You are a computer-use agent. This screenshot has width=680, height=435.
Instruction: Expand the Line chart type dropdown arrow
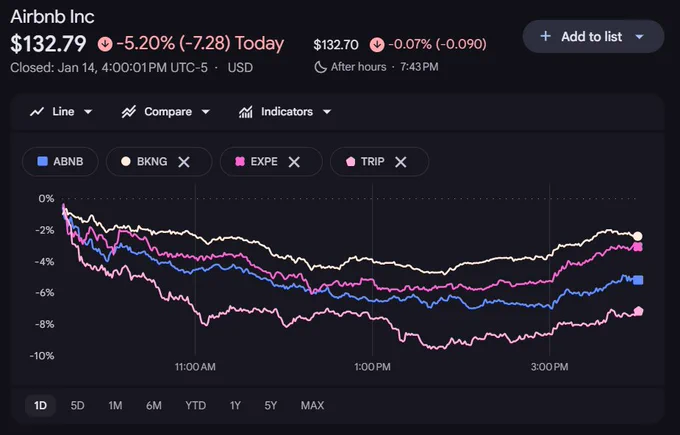(x=88, y=112)
